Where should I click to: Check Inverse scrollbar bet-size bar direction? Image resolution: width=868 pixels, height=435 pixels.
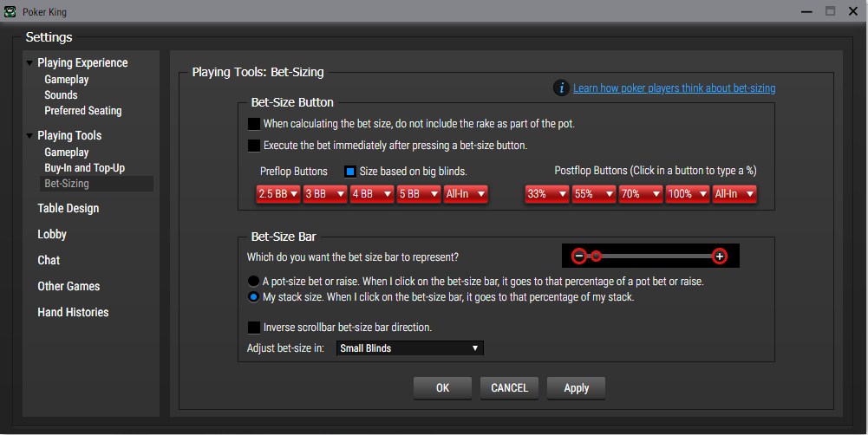254,328
